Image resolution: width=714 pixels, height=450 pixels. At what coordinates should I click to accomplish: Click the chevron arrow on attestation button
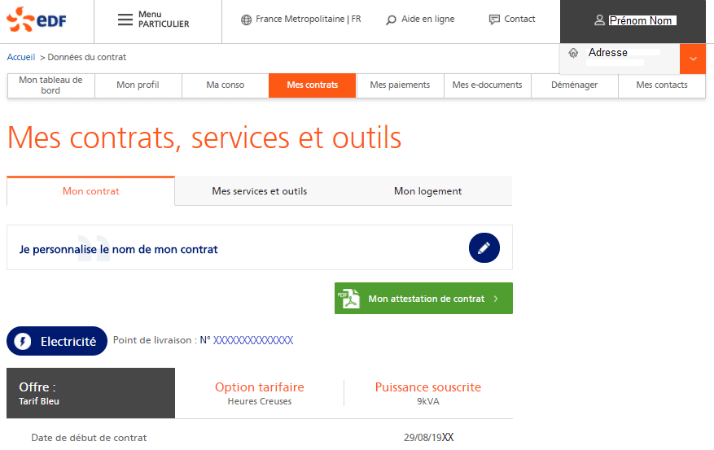tap(496, 299)
